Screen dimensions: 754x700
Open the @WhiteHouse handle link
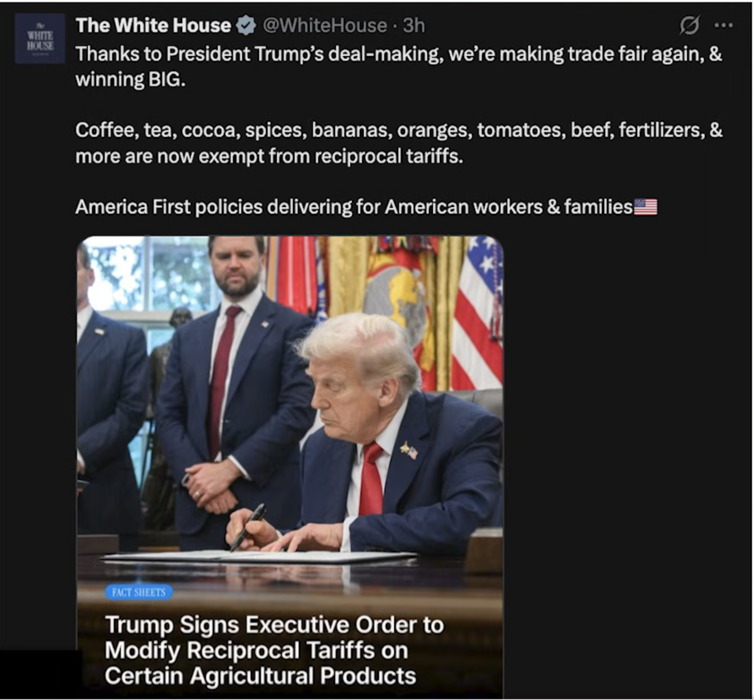click(325, 25)
